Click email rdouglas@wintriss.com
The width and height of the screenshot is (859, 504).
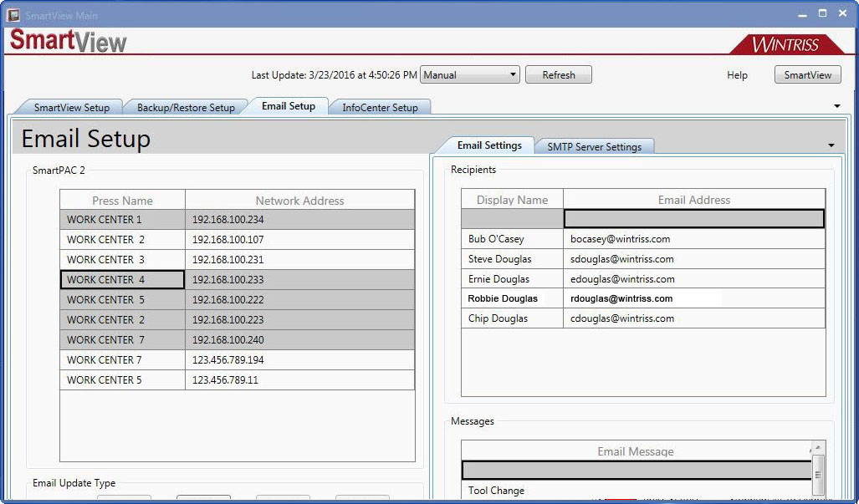click(621, 298)
